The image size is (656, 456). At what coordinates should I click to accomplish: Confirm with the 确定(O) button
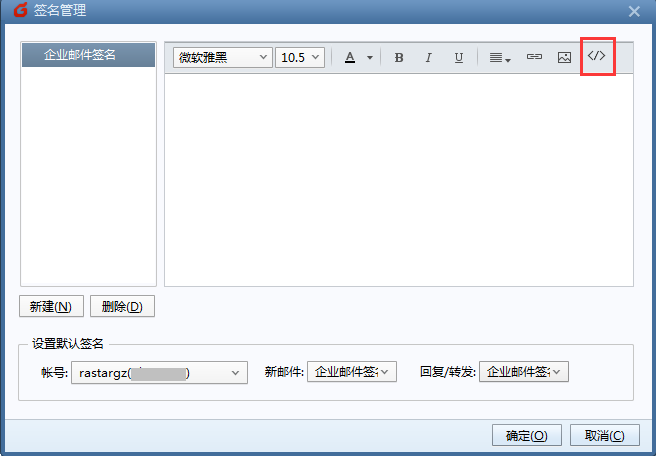click(x=526, y=435)
